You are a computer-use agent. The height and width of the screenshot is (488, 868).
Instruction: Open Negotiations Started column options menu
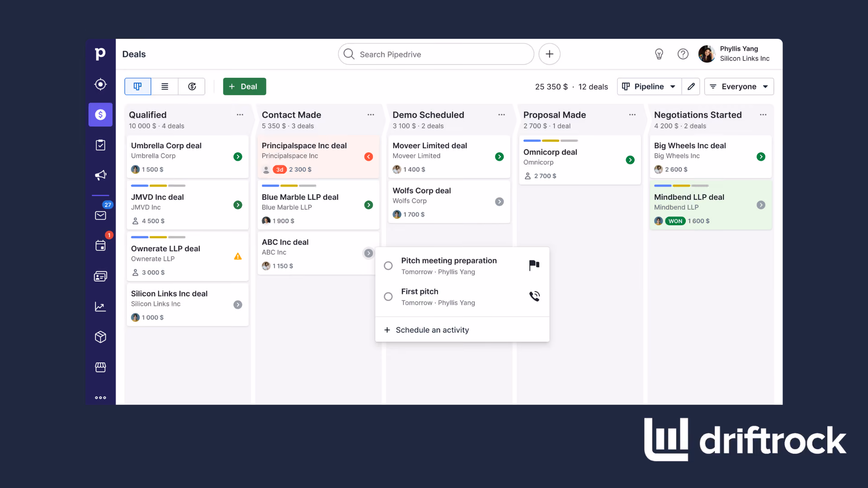763,115
